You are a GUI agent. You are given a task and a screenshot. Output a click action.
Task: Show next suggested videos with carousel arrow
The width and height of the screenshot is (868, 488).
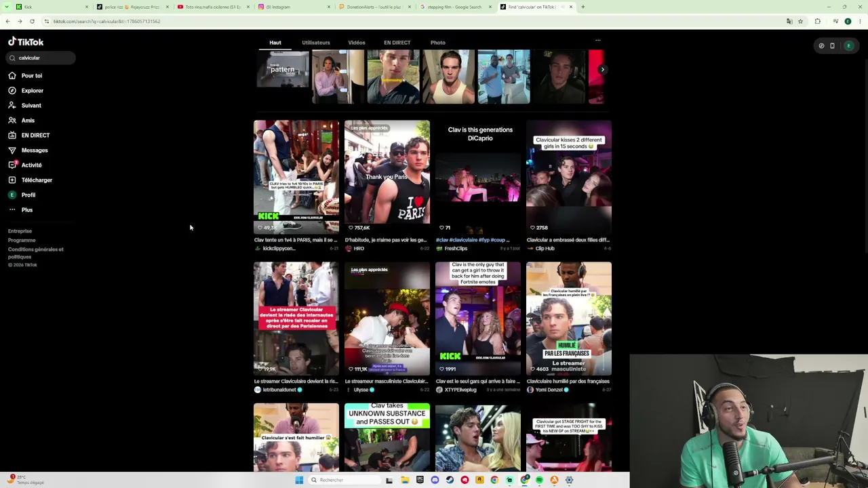point(602,69)
